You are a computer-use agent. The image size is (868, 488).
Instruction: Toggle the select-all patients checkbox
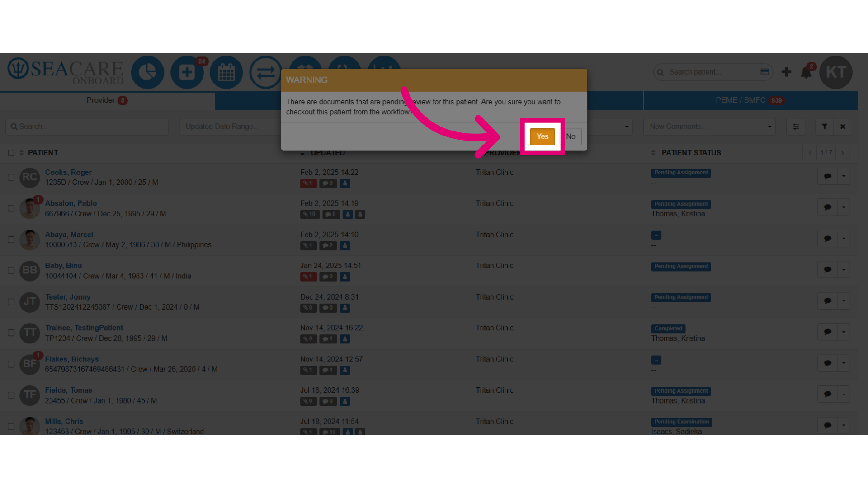pos(11,153)
